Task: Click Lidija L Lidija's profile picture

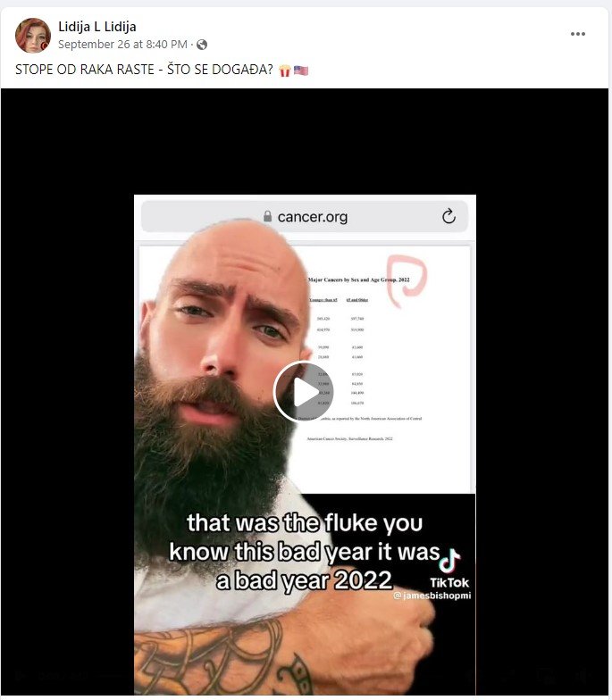Action: point(32,36)
